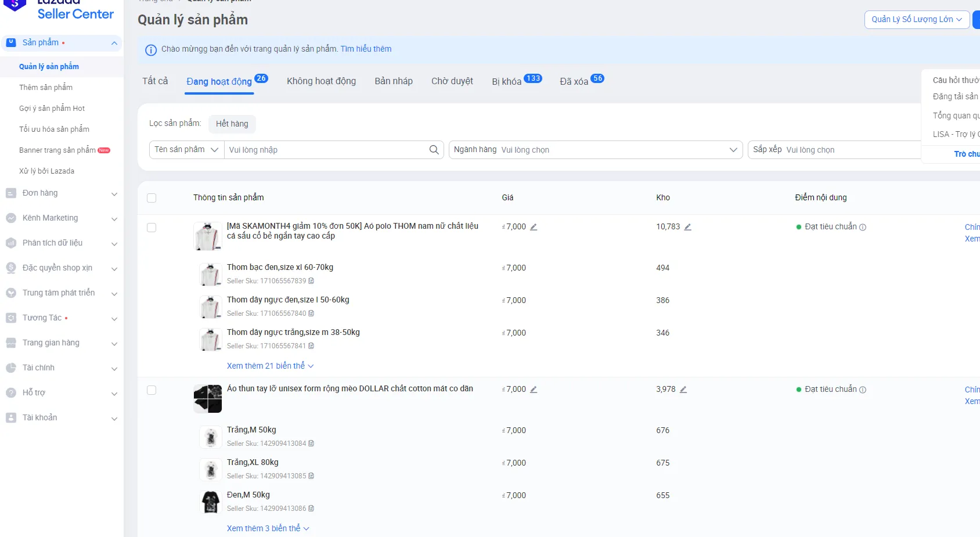Collapse the Sản phẩm sidebar section
This screenshot has width=980, height=537.
114,43
